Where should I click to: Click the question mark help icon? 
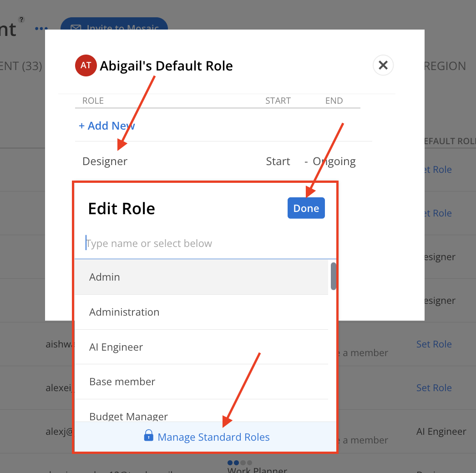21,20
